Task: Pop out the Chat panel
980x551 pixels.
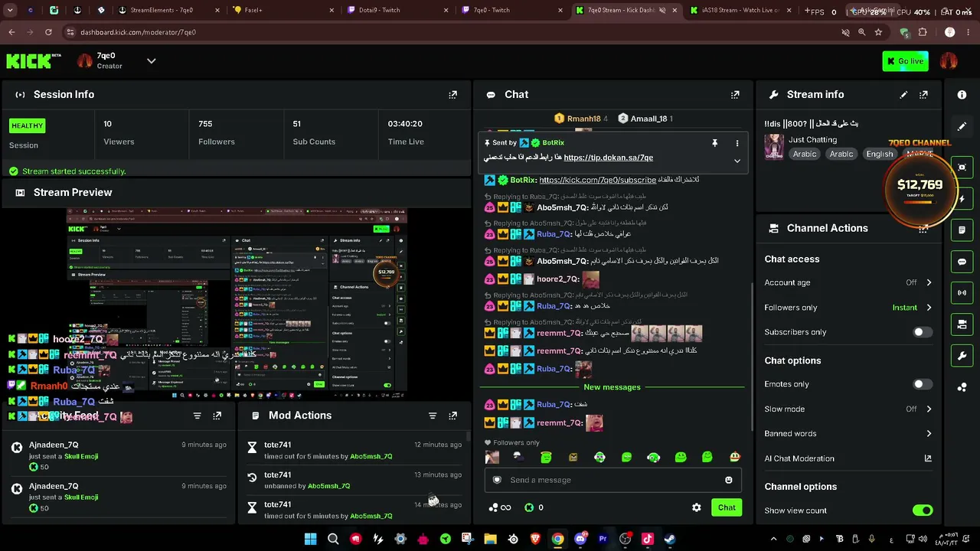Action: click(735, 95)
